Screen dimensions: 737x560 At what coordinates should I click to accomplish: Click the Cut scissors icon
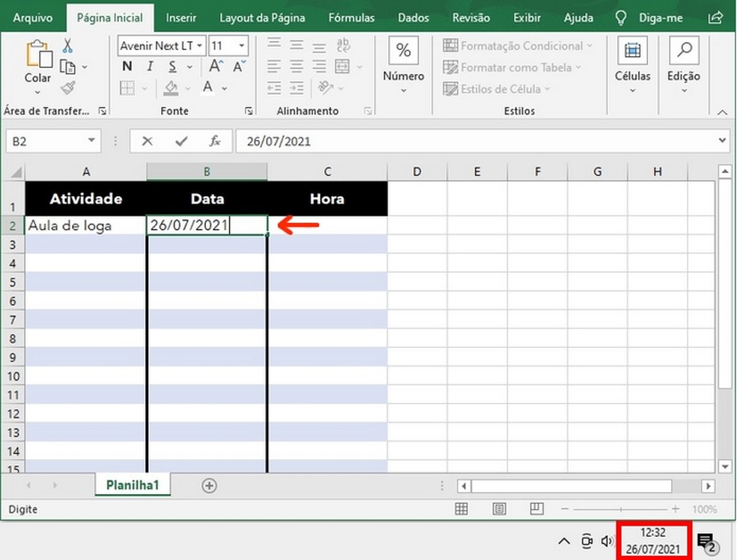(x=68, y=46)
